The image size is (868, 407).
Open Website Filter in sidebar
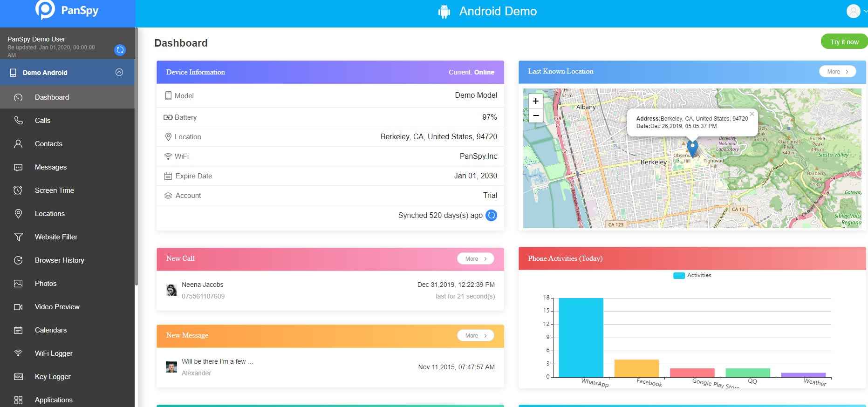[68, 237]
